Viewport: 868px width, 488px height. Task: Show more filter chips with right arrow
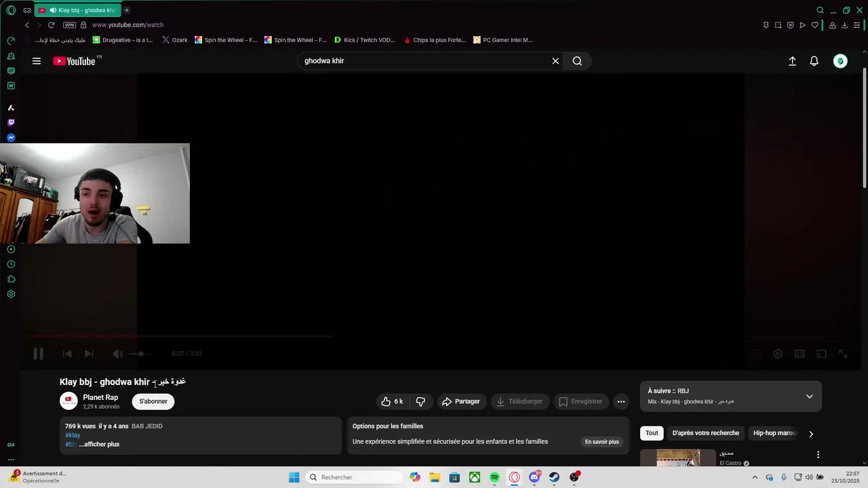click(811, 434)
